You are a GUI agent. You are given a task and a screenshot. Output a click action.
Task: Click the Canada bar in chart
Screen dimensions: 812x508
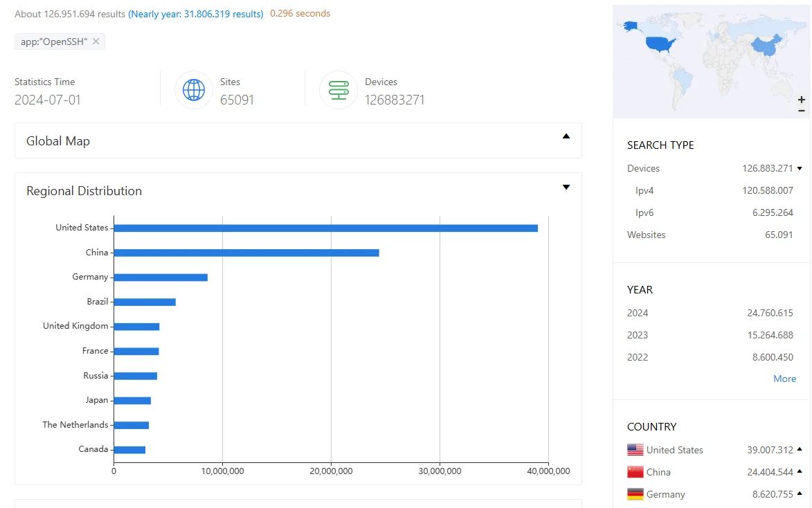pos(129,449)
